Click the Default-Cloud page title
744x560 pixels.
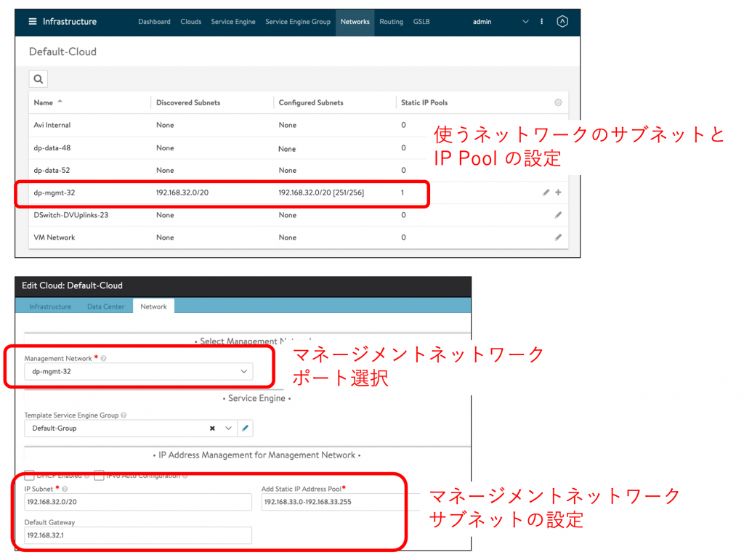pos(62,52)
